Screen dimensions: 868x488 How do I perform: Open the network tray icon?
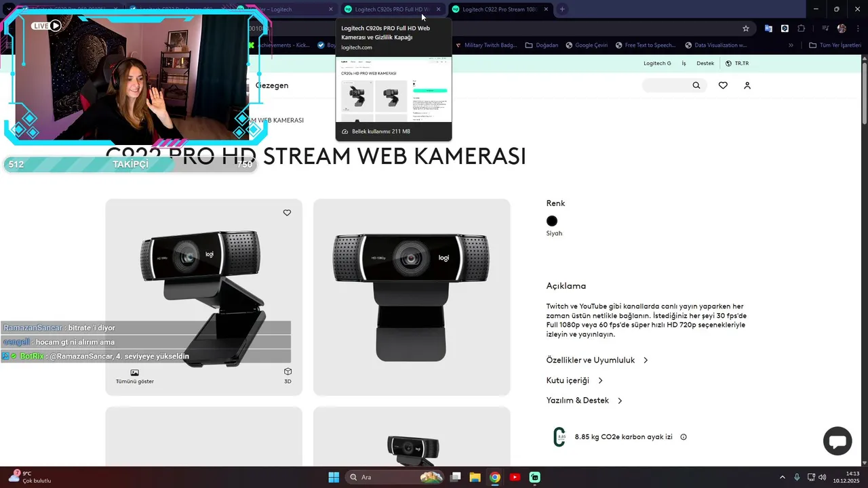pos(811,477)
